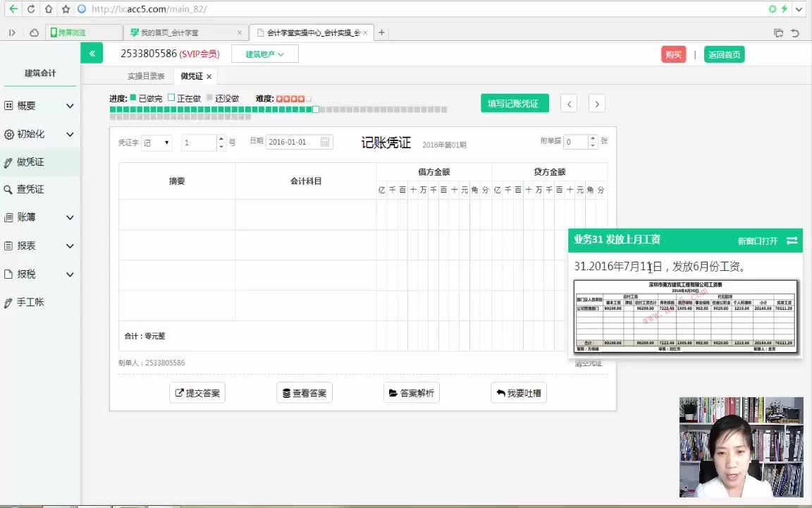Screen dimensions: 812x508
Task: Click the 提交答案 button
Action: click(x=199, y=392)
